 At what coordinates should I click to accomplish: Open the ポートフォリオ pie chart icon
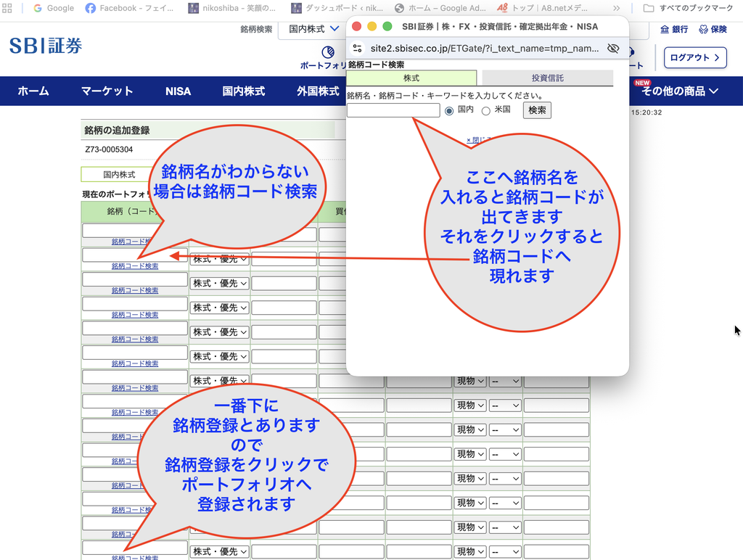pyautogui.click(x=328, y=52)
